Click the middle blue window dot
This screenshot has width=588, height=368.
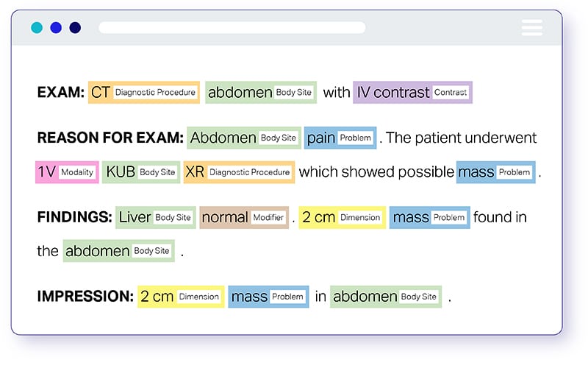(x=56, y=28)
